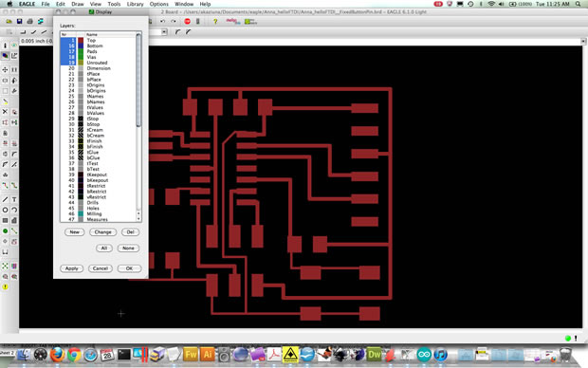Click the None button

(128, 248)
